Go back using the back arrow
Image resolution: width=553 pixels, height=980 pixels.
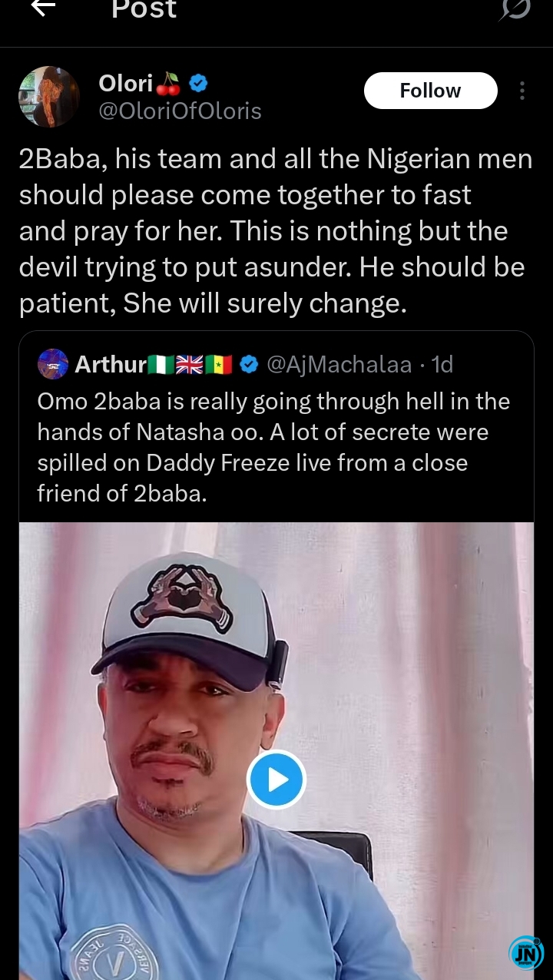click(44, 8)
